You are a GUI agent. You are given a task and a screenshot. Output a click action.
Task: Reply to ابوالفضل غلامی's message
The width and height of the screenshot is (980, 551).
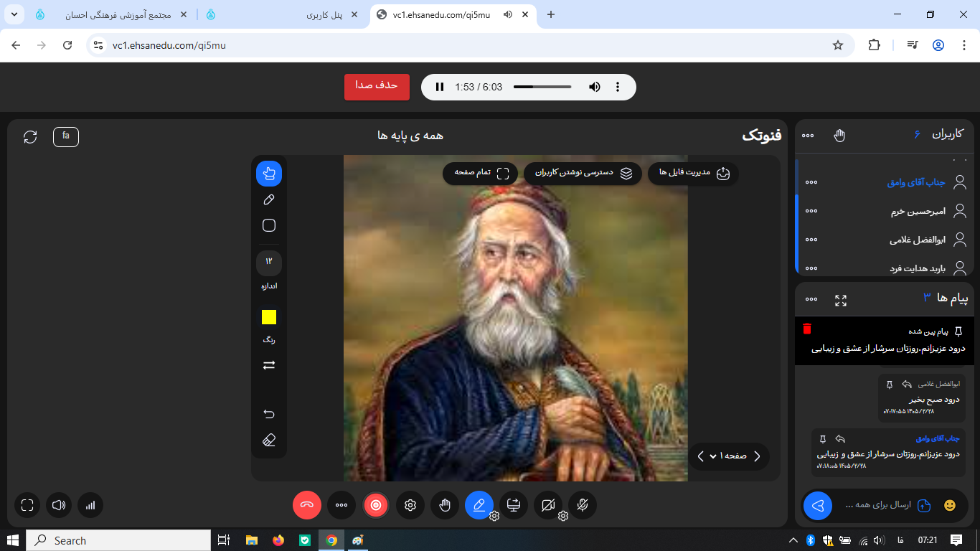point(907,384)
